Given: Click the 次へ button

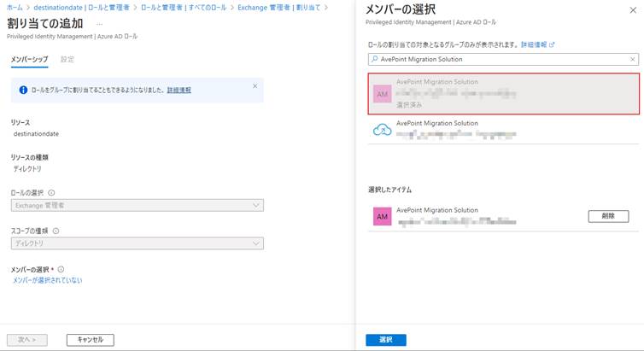Looking at the screenshot, I should [27, 340].
